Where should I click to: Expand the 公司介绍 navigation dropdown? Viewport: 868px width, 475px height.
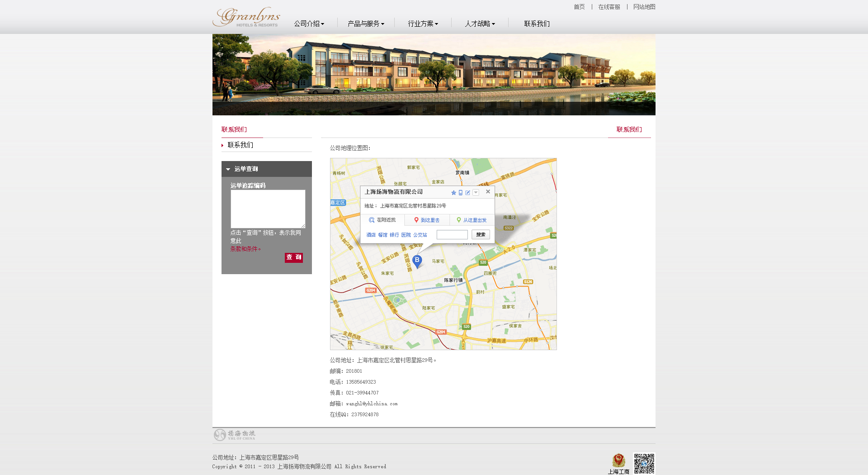coord(309,24)
